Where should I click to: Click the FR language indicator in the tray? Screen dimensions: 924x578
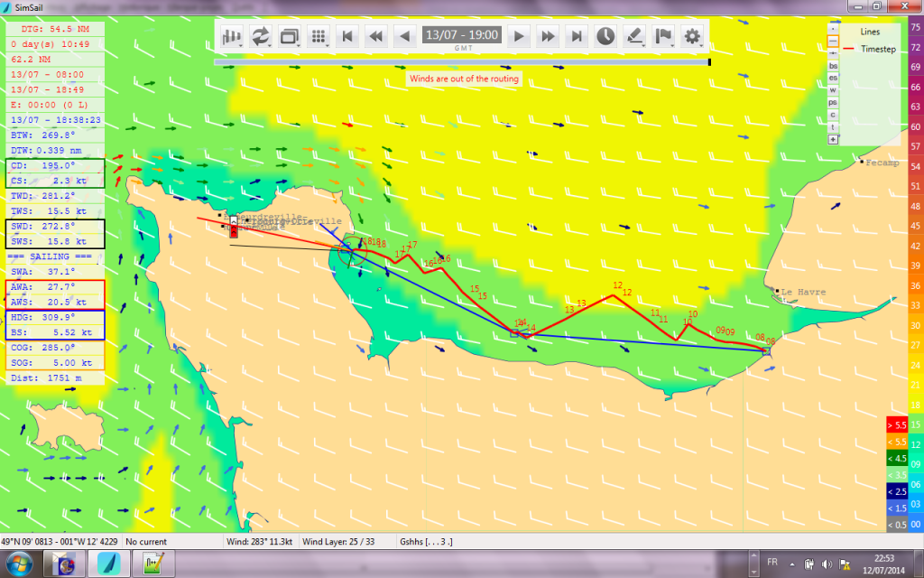click(x=772, y=562)
